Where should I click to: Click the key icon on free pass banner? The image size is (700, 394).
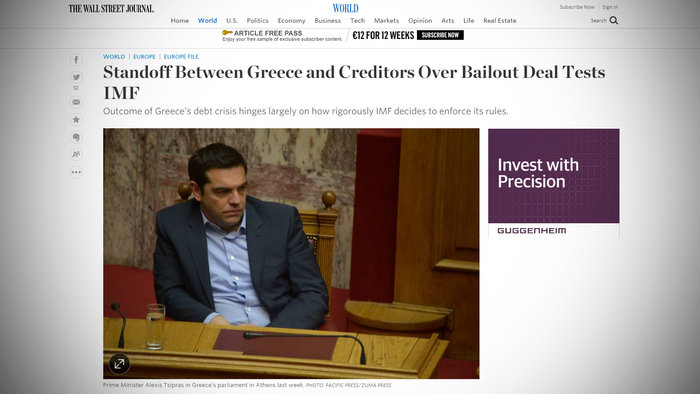[227, 33]
